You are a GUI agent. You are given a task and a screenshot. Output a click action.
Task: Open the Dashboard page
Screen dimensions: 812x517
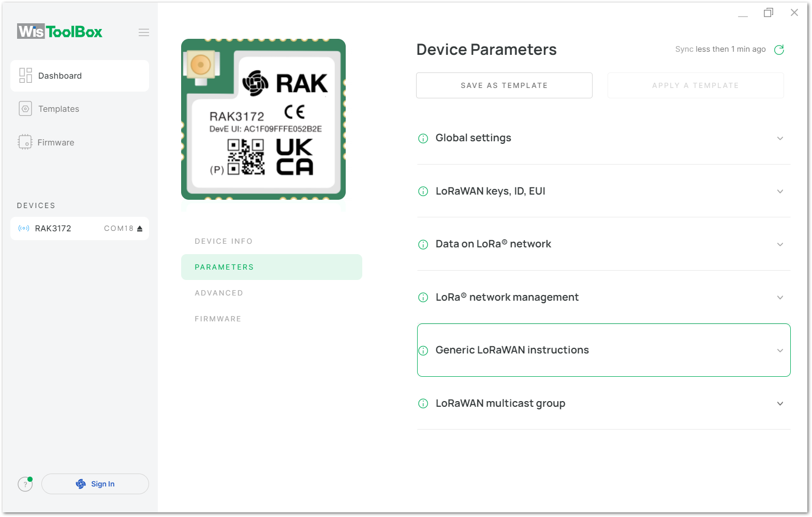point(80,76)
